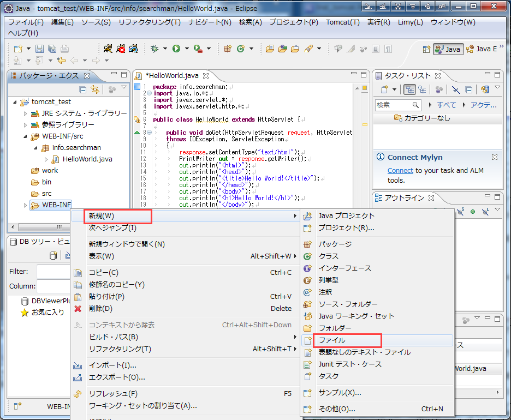Select フォルダー in the New submenu
511x420 pixels.
click(377, 328)
